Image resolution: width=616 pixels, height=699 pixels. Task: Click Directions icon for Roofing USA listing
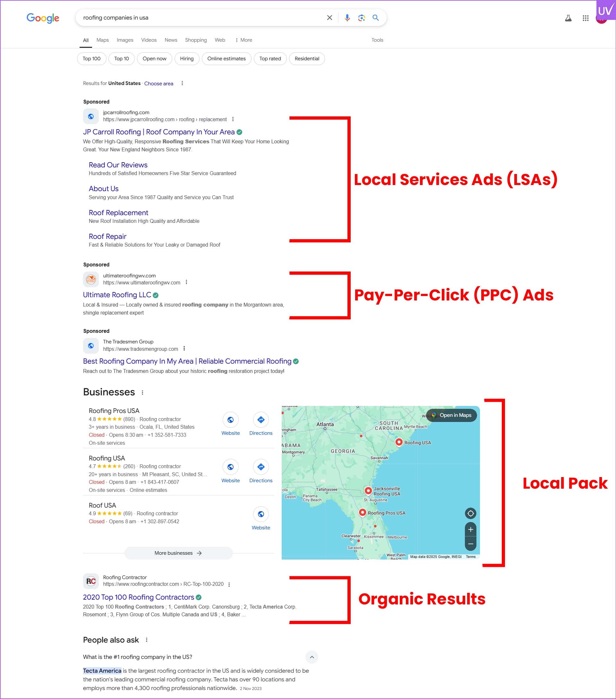(261, 467)
